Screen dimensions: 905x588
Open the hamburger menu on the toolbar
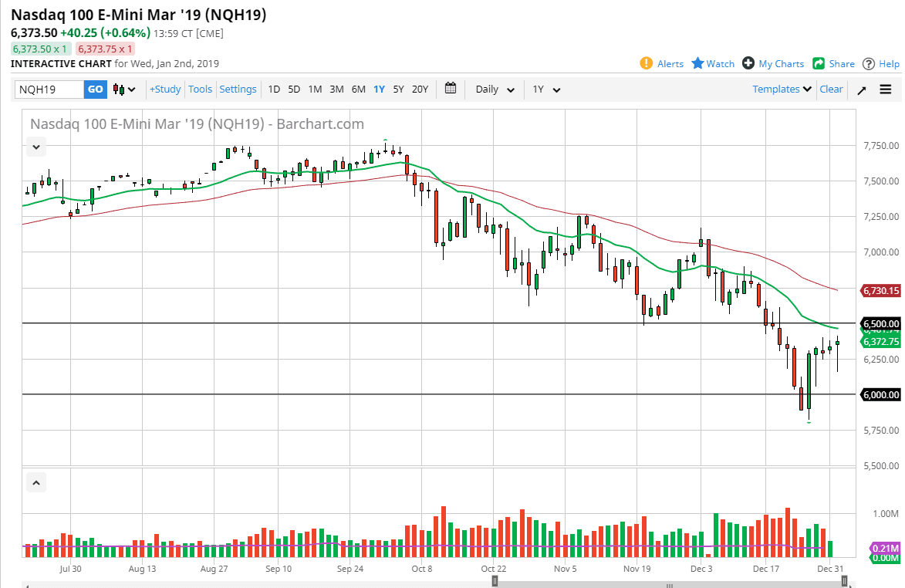coord(886,89)
